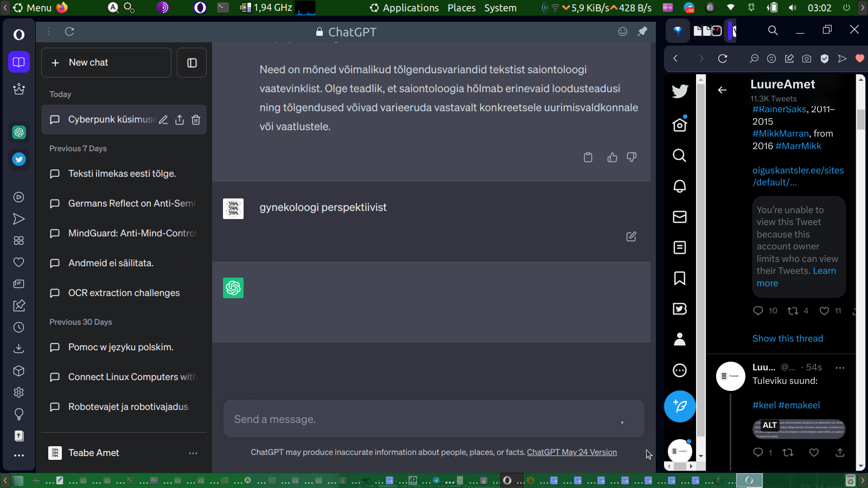Open the ChatGPT panel from the Opera sidebar

19,132
